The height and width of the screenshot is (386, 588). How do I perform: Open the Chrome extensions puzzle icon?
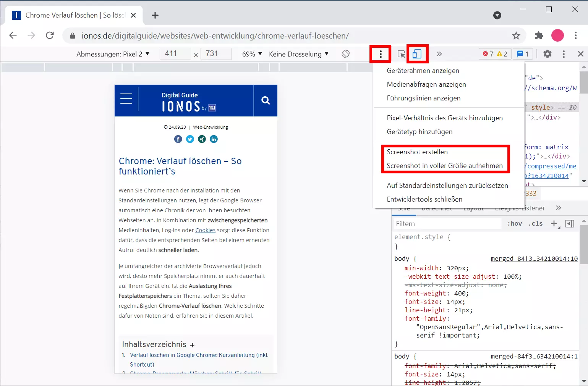[x=539, y=36]
